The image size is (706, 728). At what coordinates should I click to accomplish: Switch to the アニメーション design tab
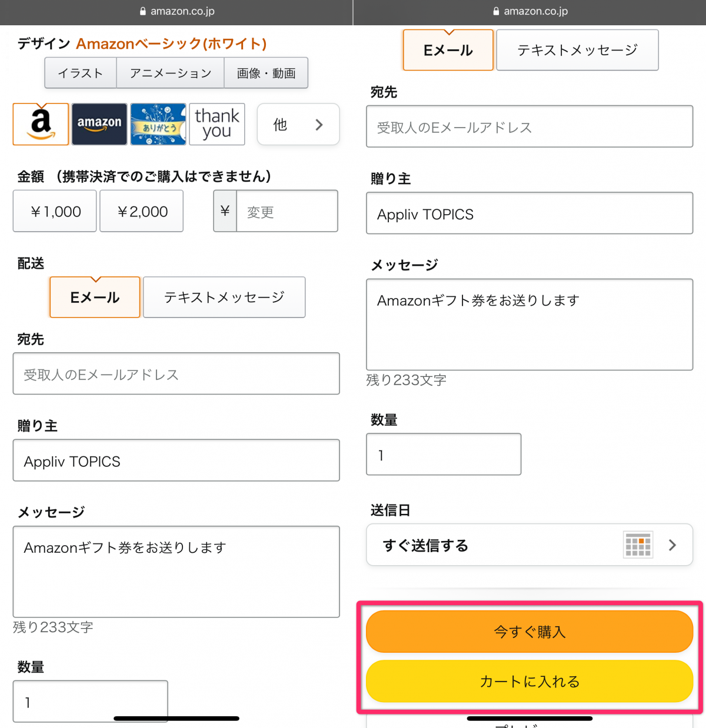[170, 72]
